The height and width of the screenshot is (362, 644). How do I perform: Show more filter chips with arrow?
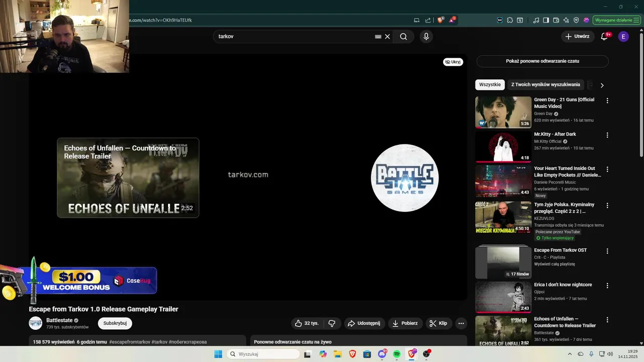click(x=602, y=85)
